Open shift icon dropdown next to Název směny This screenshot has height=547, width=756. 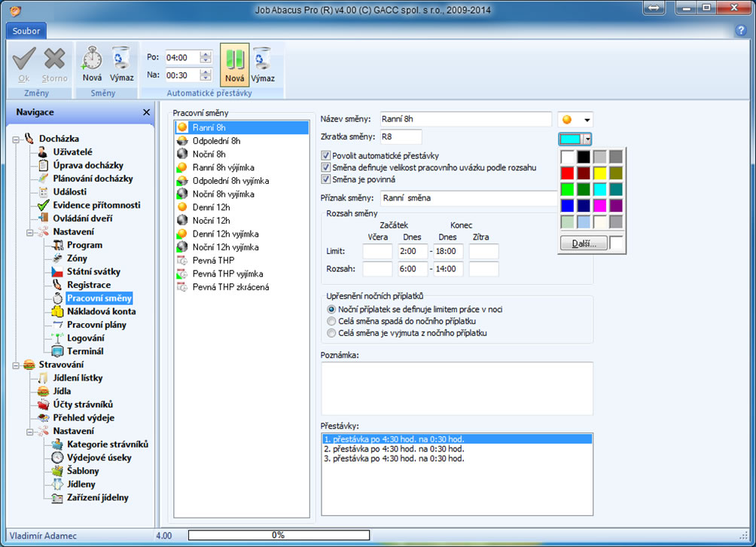coord(587,120)
